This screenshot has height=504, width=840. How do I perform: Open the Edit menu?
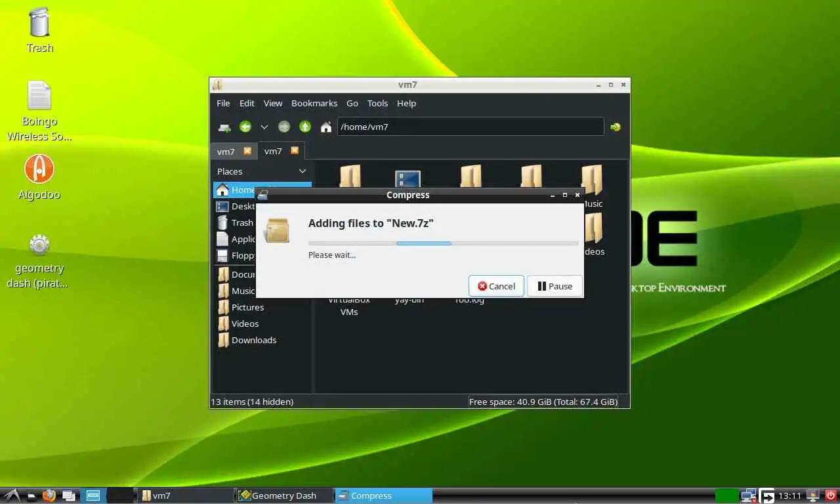(x=247, y=103)
